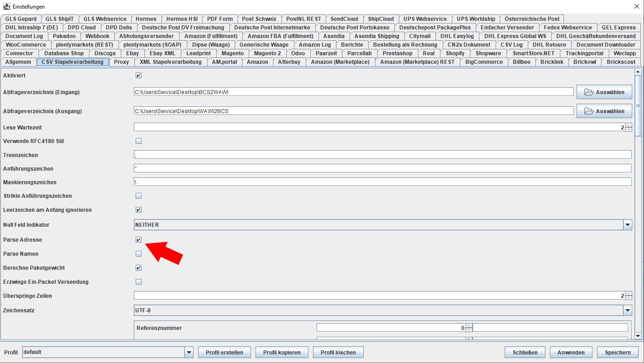This screenshot has width=644, height=363.
Task: Click the vertical scrollbar thumb
Action: coord(638,105)
